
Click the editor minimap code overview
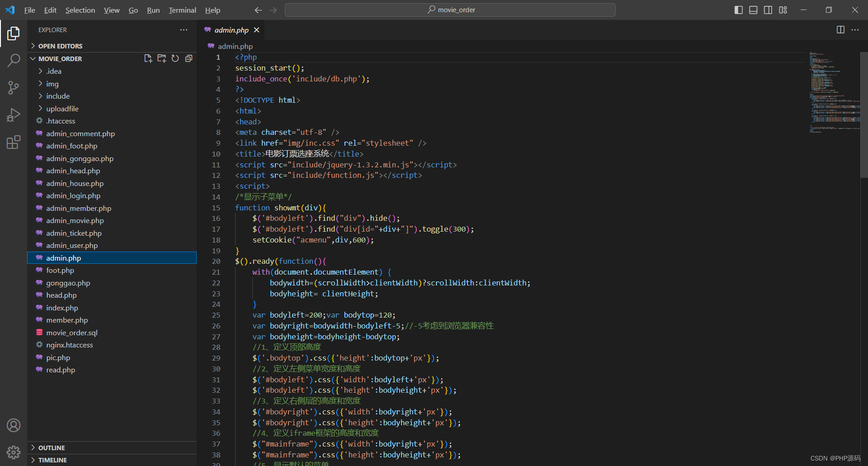click(x=834, y=93)
